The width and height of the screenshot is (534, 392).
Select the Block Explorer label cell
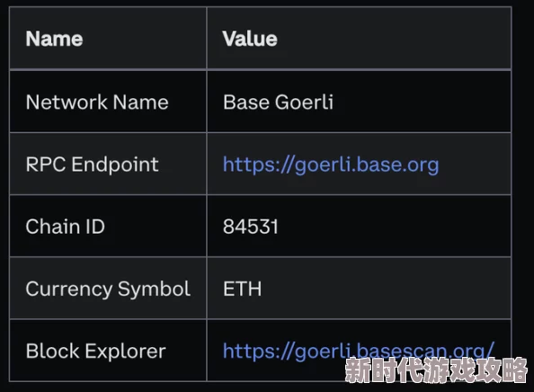click(x=108, y=351)
